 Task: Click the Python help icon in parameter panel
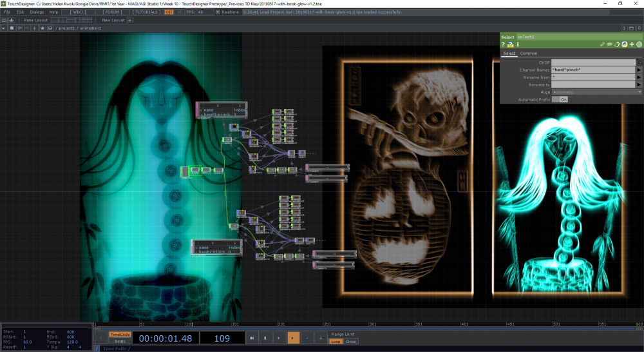(x=511, y=44)
